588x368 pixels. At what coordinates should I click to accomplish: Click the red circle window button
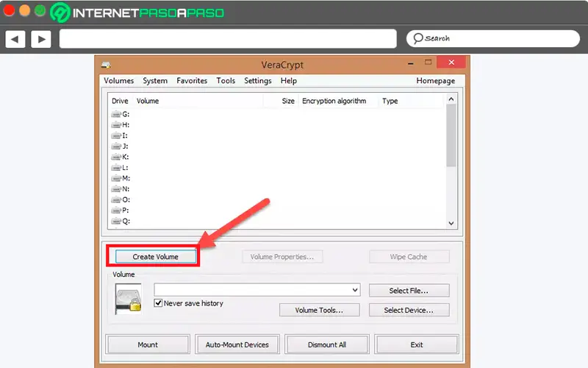click(9, 10)
